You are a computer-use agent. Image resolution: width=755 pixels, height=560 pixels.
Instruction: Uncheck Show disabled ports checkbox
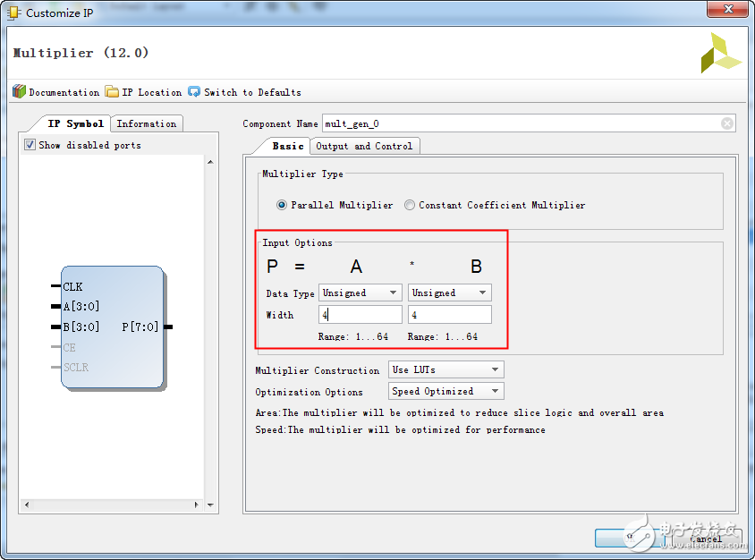(x=30, y=145)
